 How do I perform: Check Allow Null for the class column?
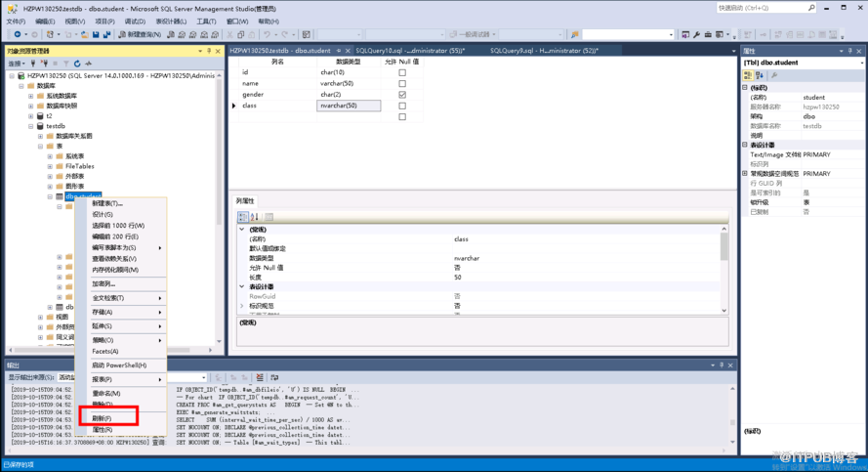(401, 106)
